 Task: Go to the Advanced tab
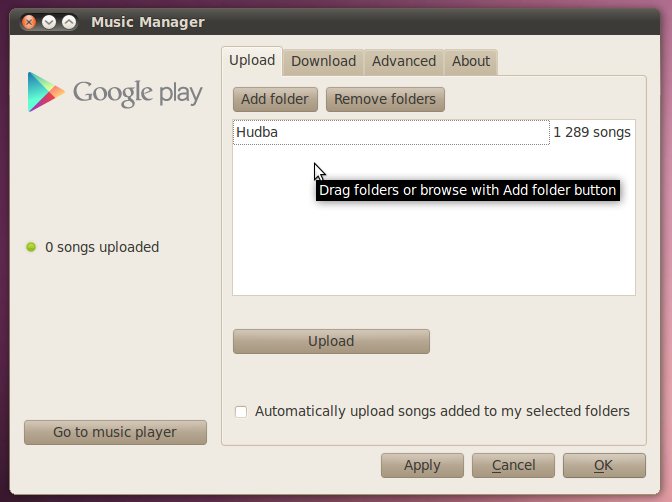click(403, 61)
